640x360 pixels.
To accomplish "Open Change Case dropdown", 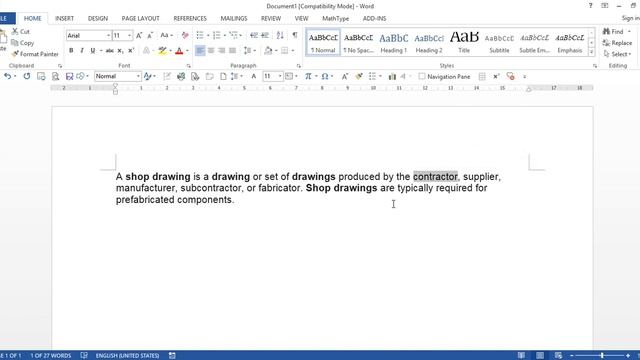I will pos(167,36).
